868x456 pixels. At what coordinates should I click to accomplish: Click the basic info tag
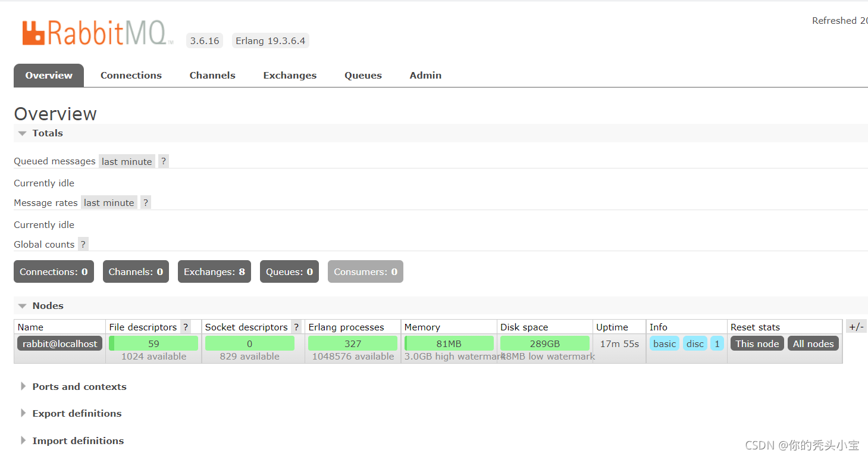665,343
